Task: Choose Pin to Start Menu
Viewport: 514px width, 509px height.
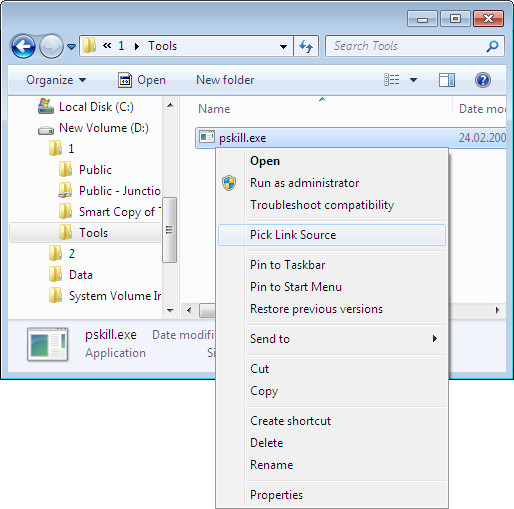Action: 296,287
